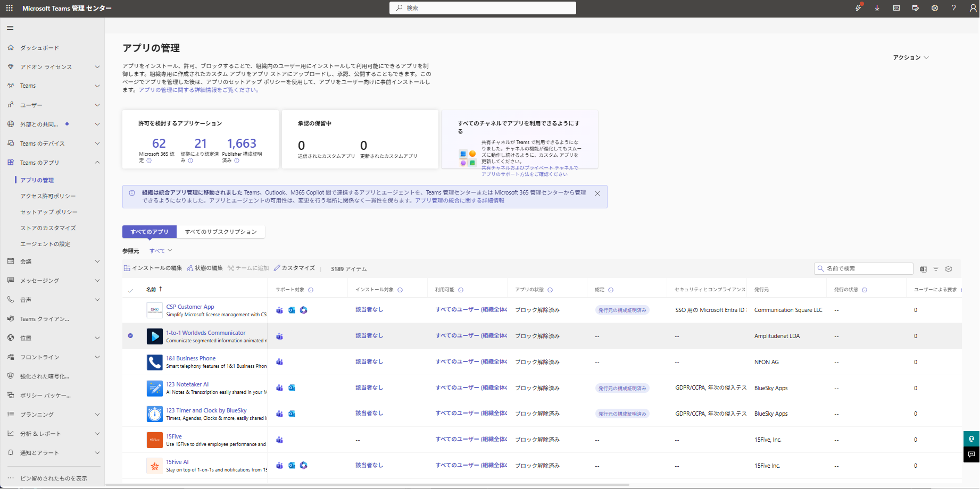Collapse the Teams のアプリ nav section
This screenshot has width=980, height=489.
click(x=97, y=163)
